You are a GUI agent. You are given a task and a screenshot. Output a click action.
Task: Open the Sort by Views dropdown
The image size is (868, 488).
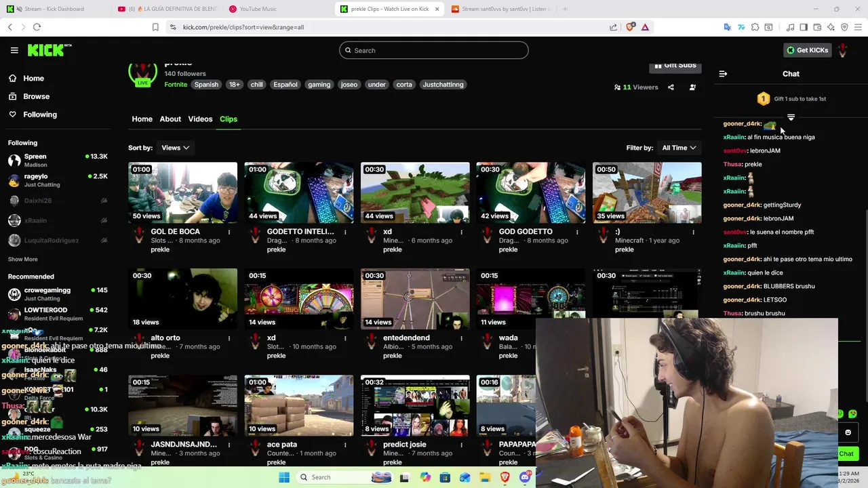[x=175, y=148]
